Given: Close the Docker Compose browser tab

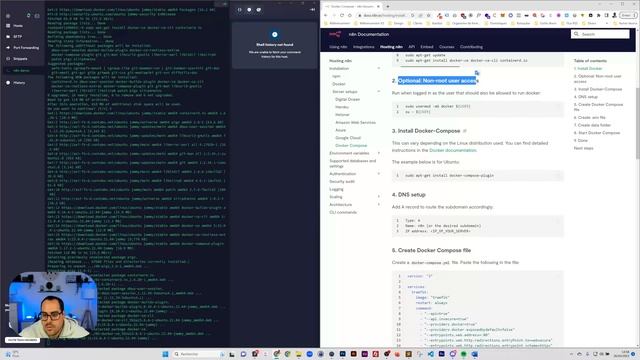Looking at the screenshot, I should (378, 6).
